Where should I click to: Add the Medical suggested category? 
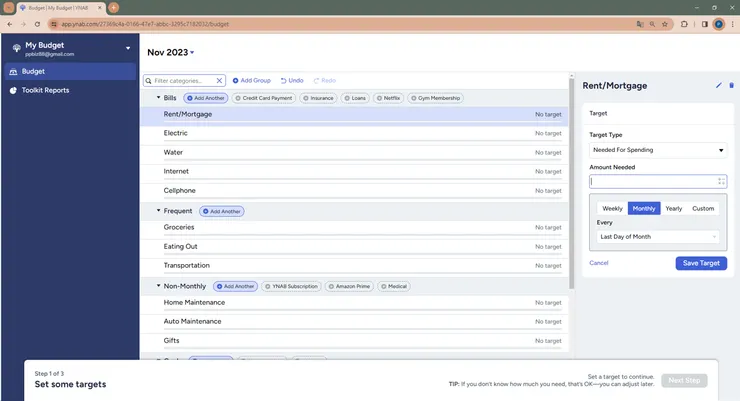(394, 286)
